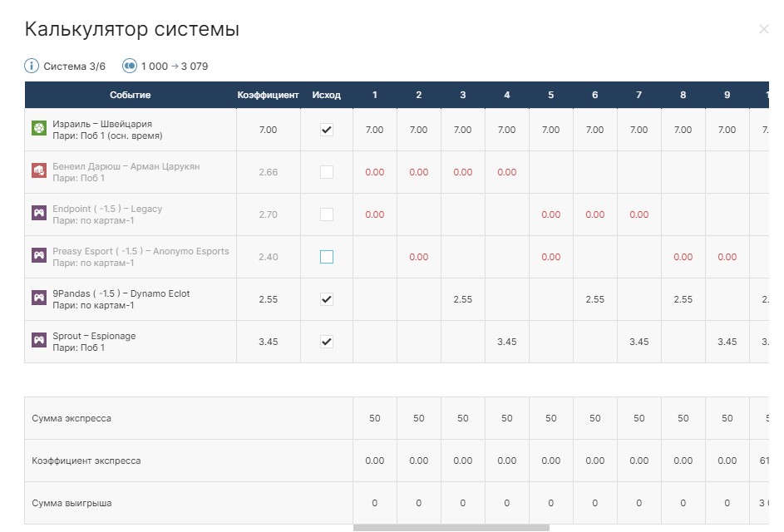The image size is (784, 532).
Task: Click the Сумма экспресса row label
Action: click(x=71, y=418)
